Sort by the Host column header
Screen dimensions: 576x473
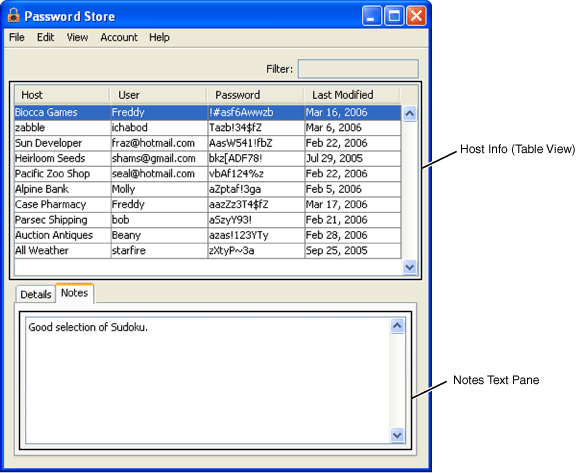(62, 95)
